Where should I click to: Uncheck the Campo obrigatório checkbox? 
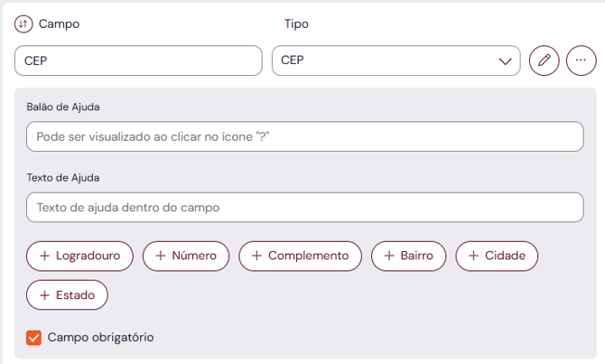click(34, 338)
